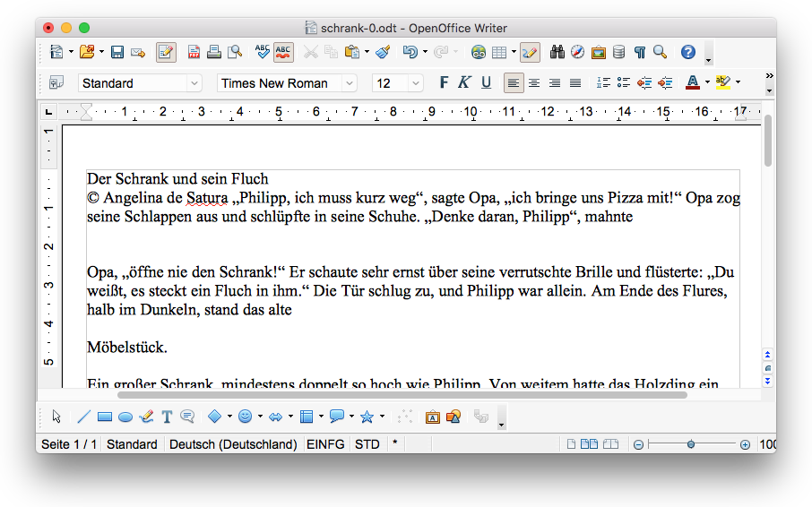Pick the Line drawing tool

(83, 417)
